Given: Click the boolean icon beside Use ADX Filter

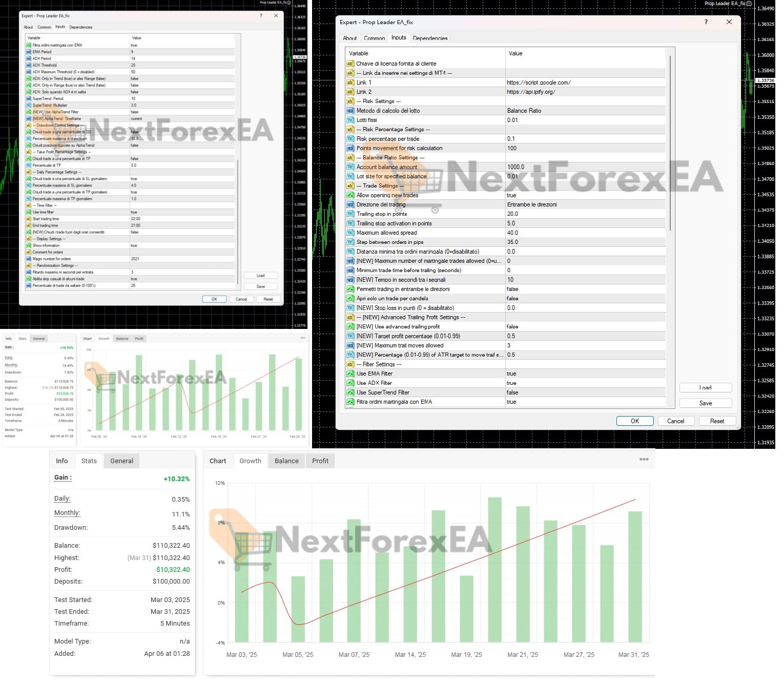Looking at the screenshot, I should click(x=350, y=383).
